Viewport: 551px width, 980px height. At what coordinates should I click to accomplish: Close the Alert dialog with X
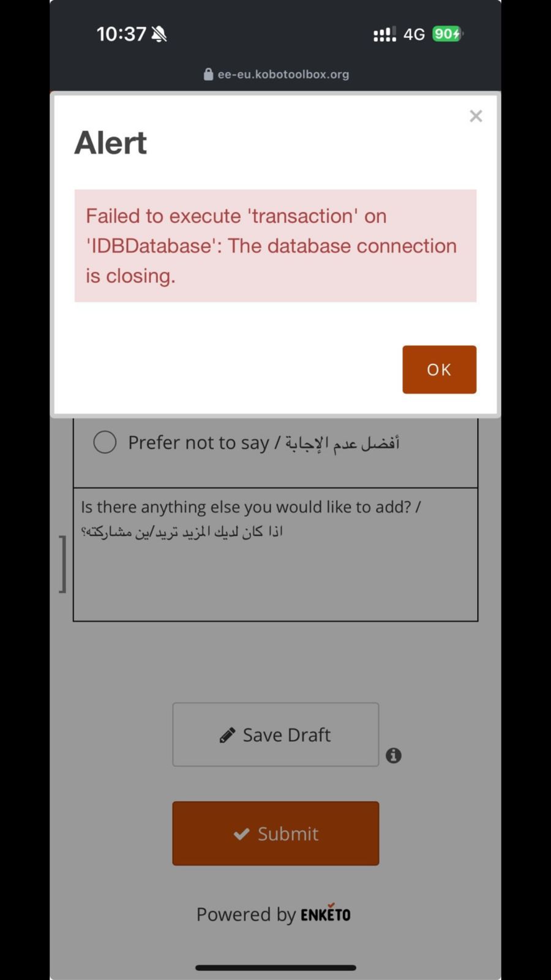(476, 116)
